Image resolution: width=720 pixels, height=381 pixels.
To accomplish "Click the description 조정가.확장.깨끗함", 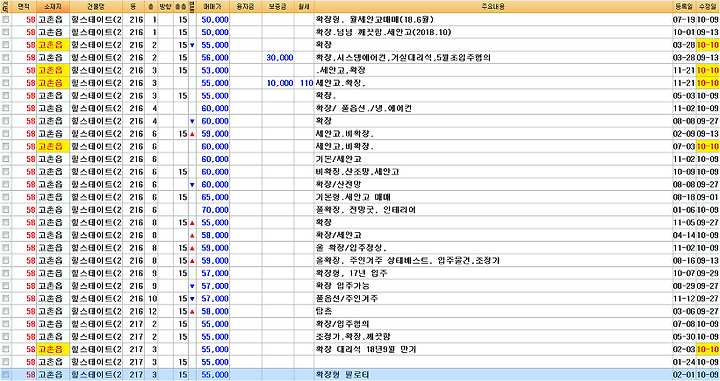I will [x=353, y=336].
